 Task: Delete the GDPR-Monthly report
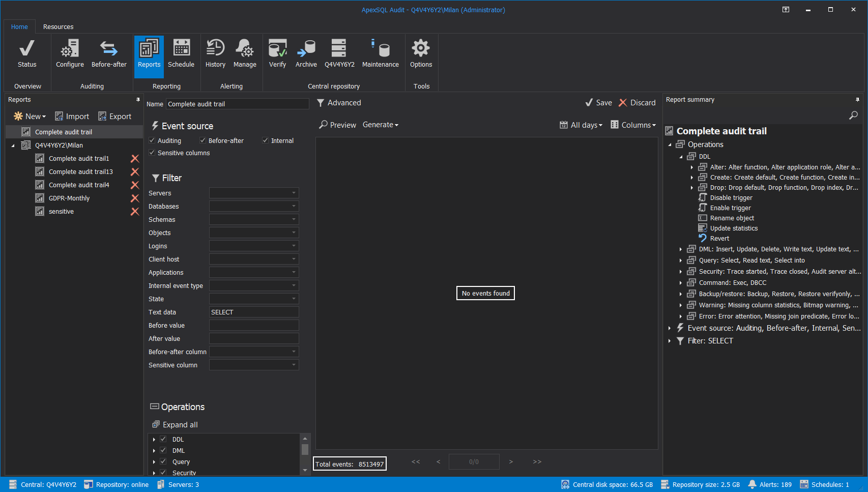click(135, 198)
